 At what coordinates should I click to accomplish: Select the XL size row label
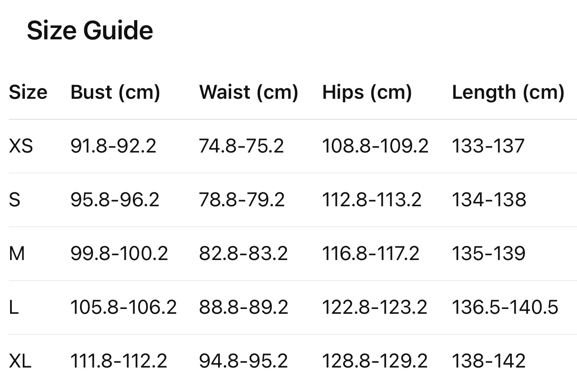20,361
